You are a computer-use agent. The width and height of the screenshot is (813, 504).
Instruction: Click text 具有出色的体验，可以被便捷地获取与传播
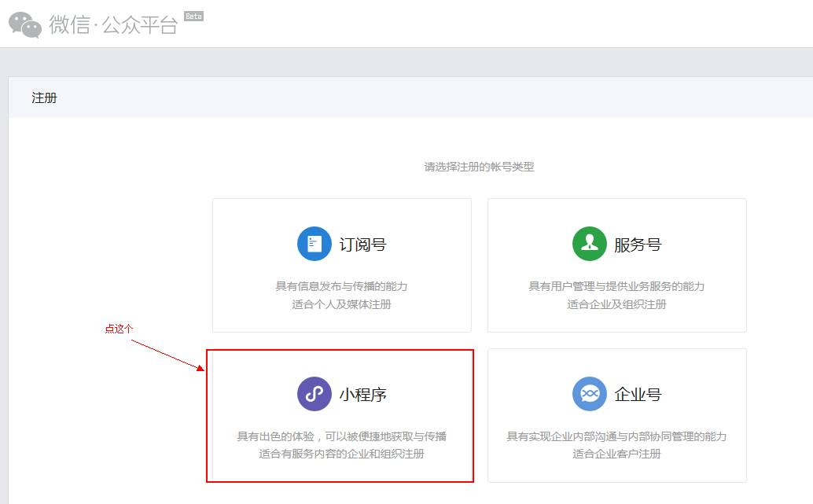point(342,436)
